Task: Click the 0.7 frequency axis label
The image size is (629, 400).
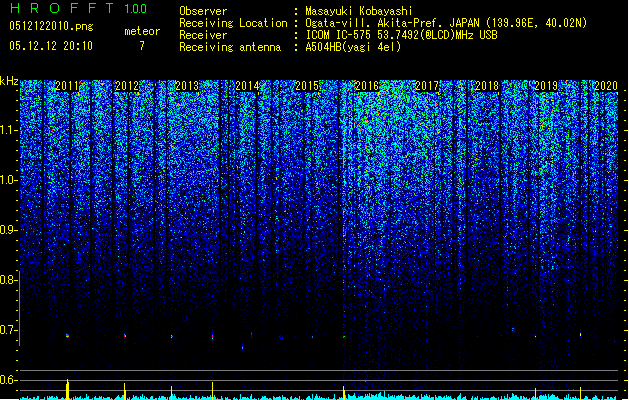Action: click(9, 330)
